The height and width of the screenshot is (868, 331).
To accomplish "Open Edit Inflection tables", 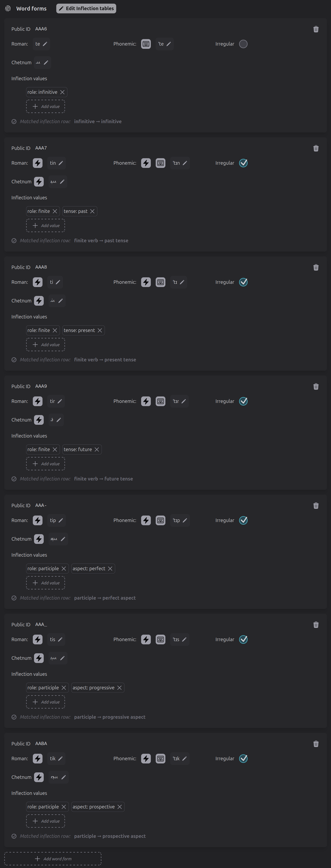I will pyautogui.click(x=86, y=9).
